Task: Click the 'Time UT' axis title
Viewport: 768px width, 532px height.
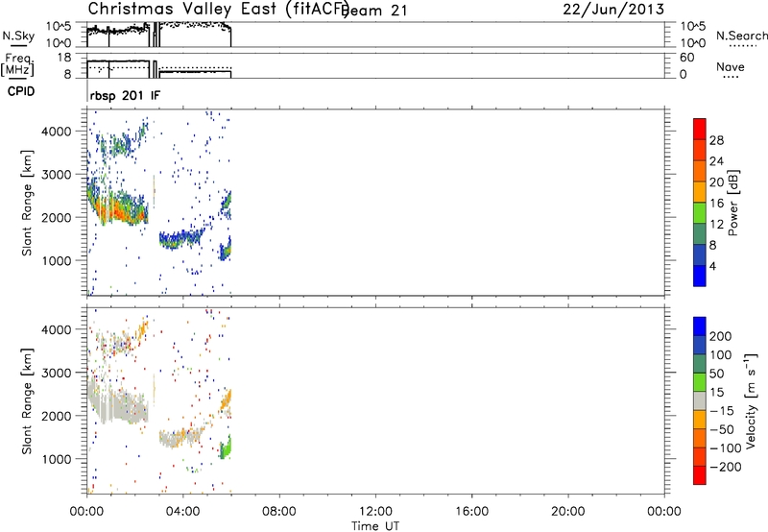Action: (x=375, y=526)
